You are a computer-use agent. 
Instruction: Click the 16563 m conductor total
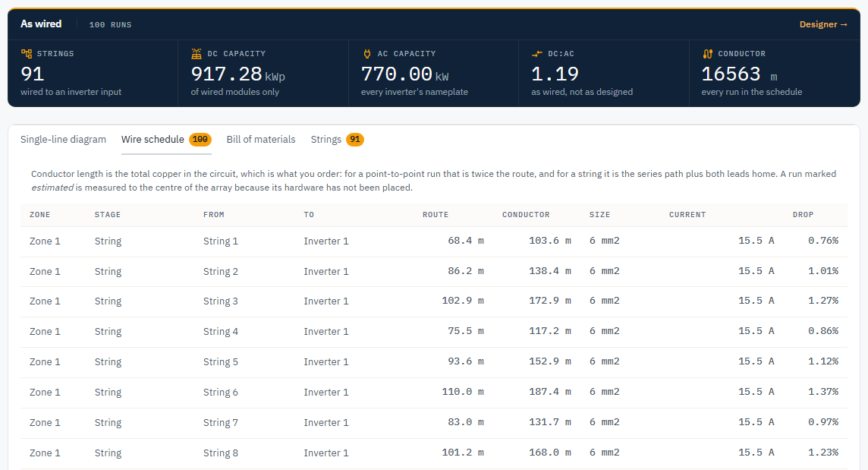(x=739, y=74)
